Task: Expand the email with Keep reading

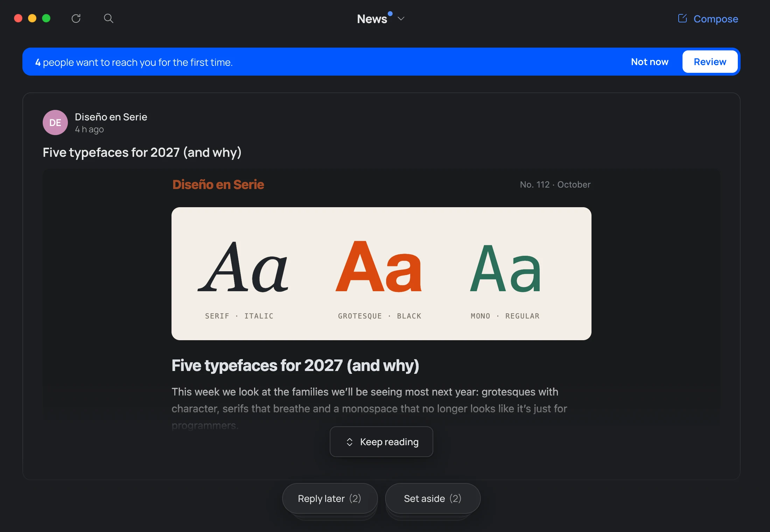Action: [381, 442]
